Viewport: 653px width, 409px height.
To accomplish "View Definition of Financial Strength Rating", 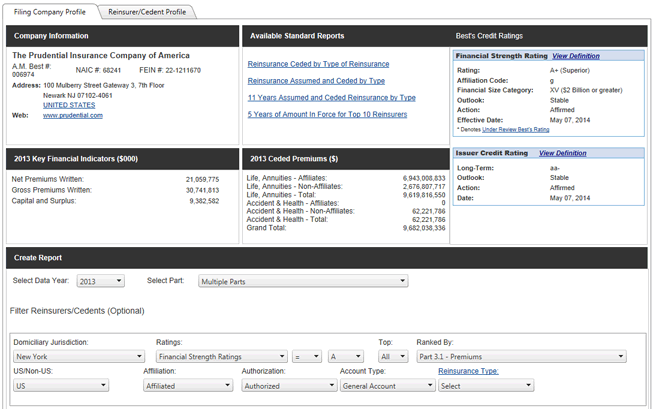I will pos(576,56).
